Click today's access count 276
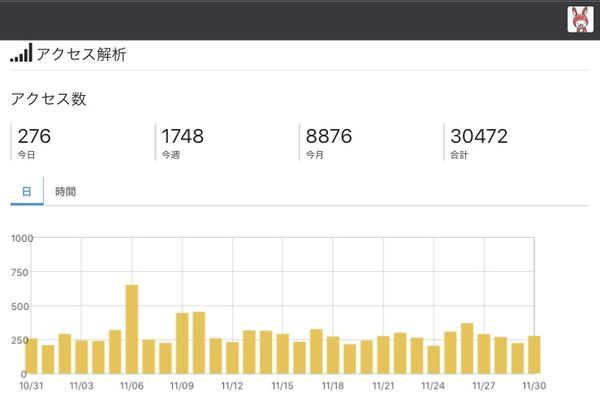The width and height of the screenshot is (600, 400). [x=34, y=136]
